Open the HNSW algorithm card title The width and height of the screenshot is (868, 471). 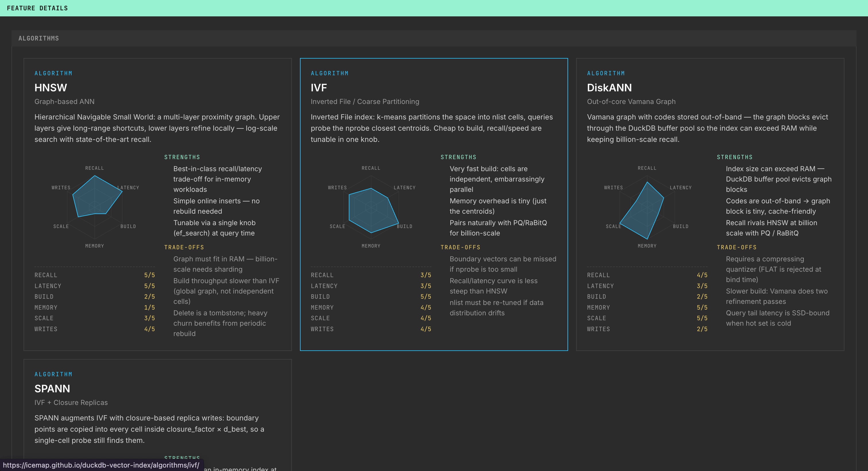51,88
